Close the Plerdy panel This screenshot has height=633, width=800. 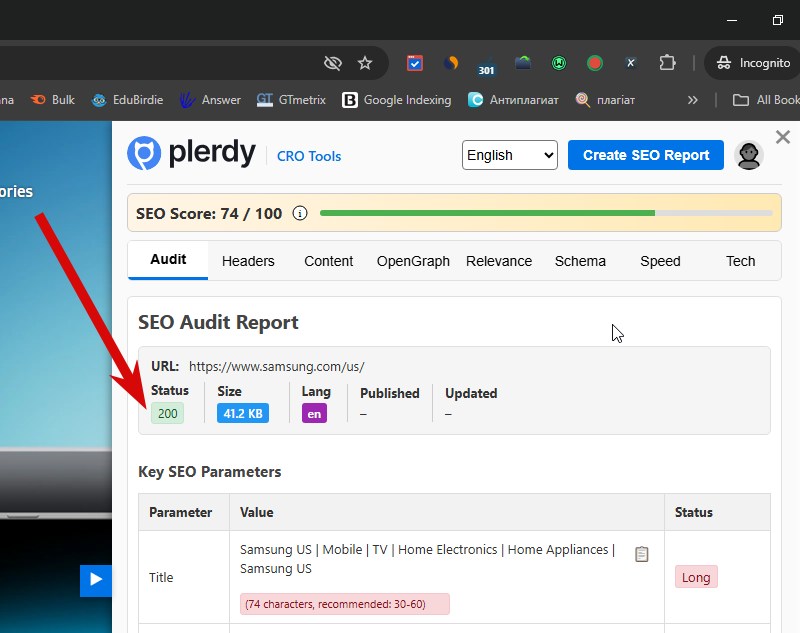pyautogui.click(x=783, y=137)
